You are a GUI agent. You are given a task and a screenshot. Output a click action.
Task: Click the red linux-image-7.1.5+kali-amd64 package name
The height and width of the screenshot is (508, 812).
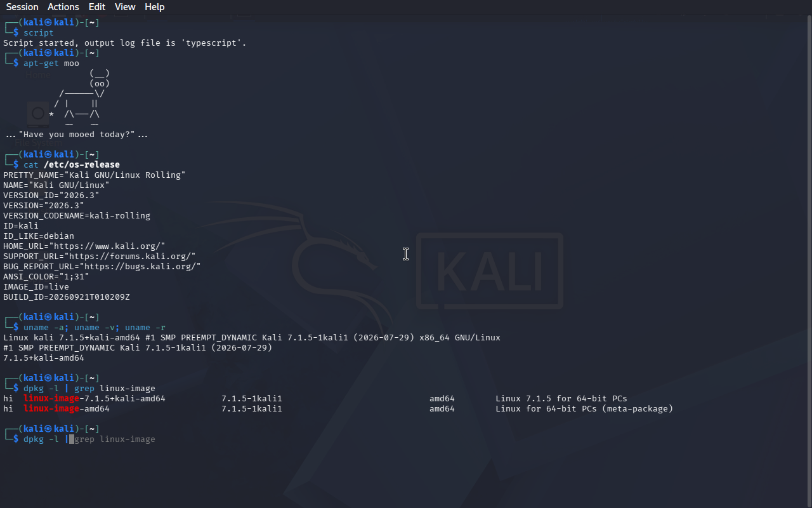(95, 398)
